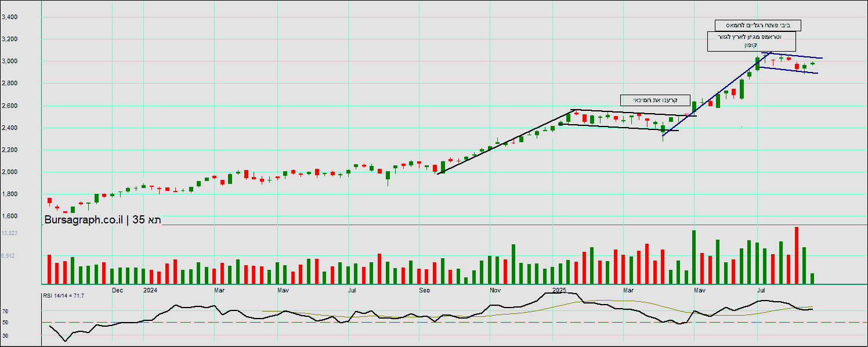Screen dimensions: 868x347
Task: Click the tallest red volume bar
Action: [x=797, y=255]
